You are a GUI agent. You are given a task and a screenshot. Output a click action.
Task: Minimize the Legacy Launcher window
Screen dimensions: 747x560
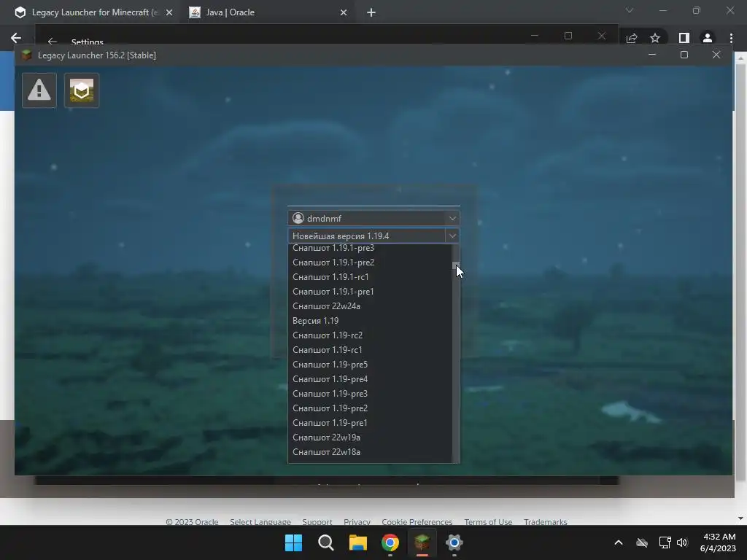point(652,55)
